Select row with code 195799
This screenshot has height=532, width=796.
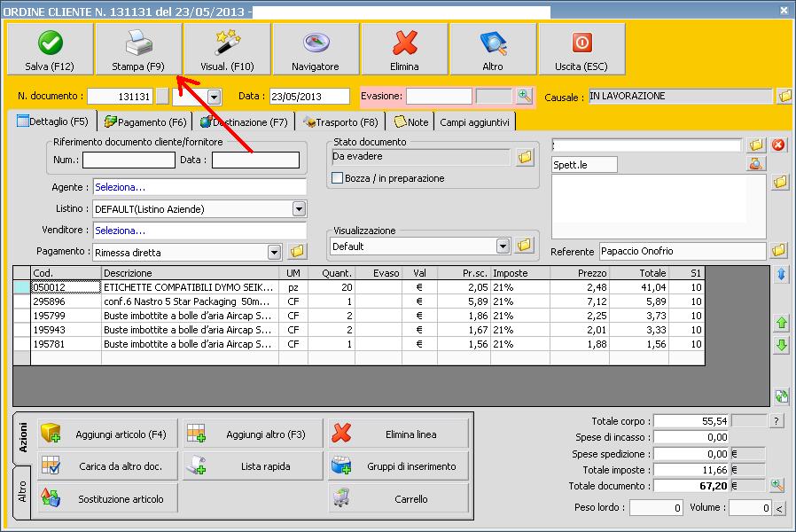(358, 316)
